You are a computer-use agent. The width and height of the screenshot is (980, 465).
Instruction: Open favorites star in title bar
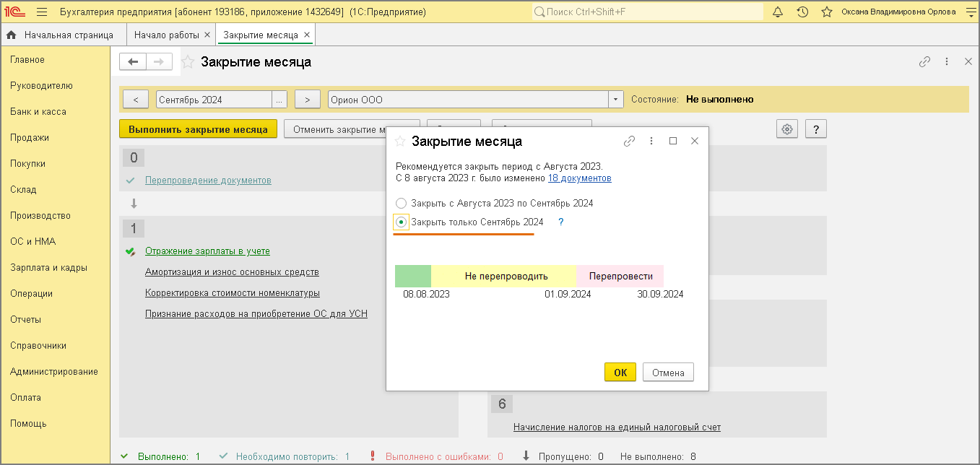[x=826, y=12]
